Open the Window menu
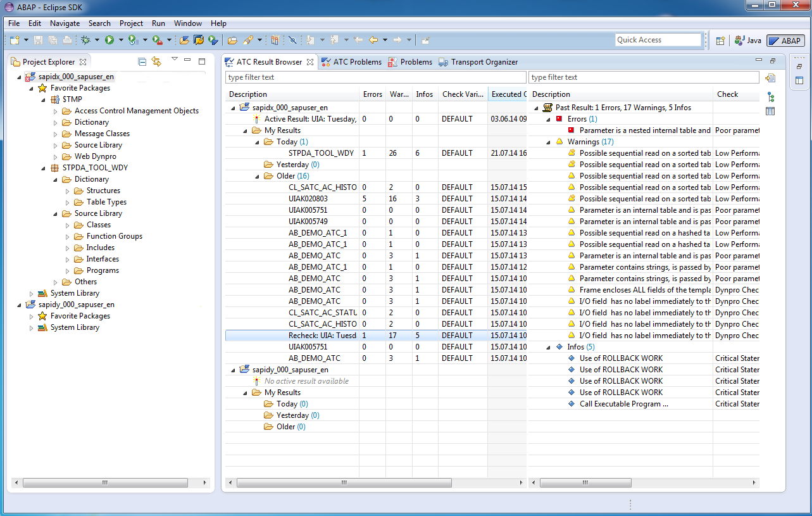Viewport: 812px width, 516px height. tap(187, 23)
